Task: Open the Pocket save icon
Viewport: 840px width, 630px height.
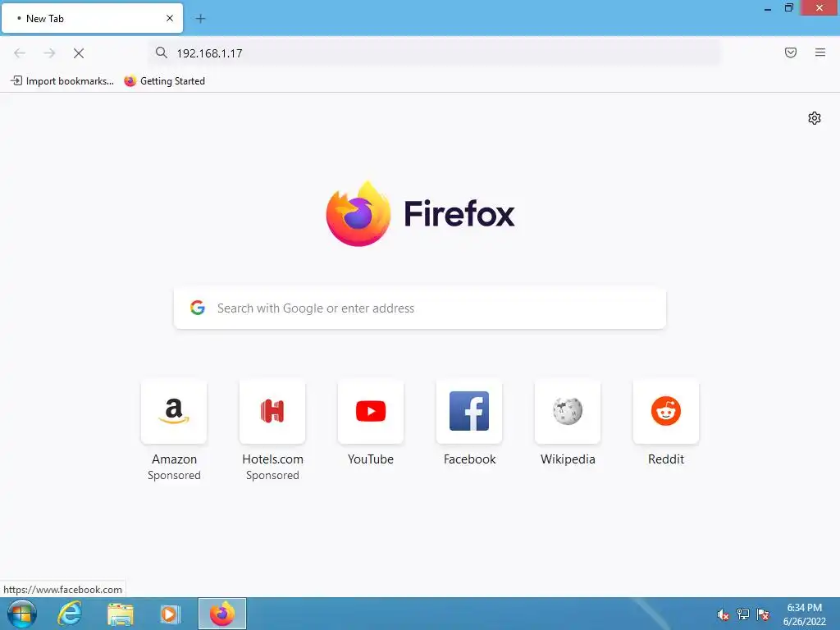Action: (x=790, y=52)
